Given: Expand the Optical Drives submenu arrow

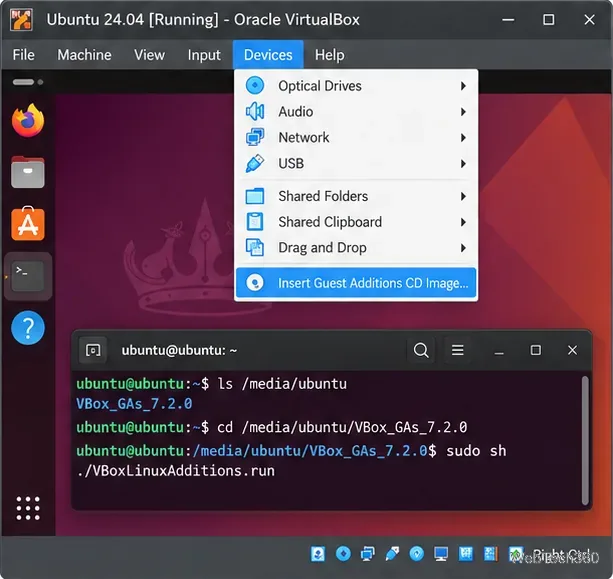Looking at the screenshot, I should click(x=463, y=86).
